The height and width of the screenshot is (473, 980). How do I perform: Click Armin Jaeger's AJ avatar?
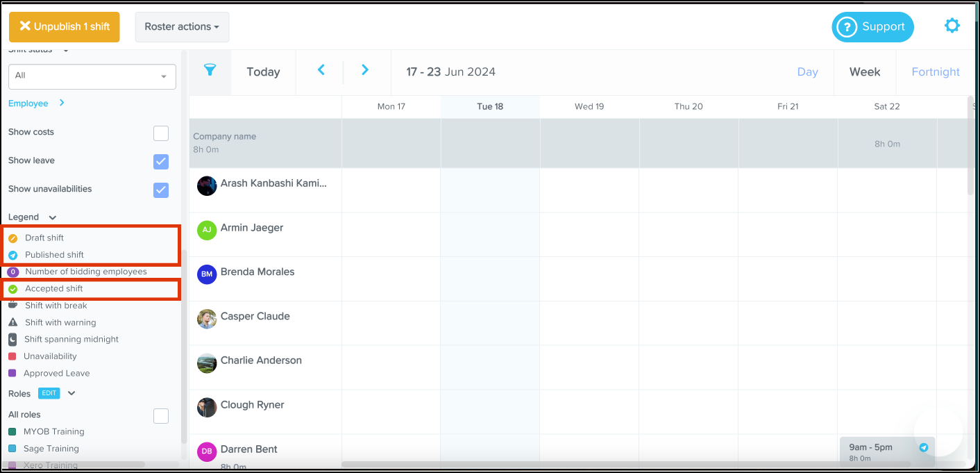(x=207, y=230)
